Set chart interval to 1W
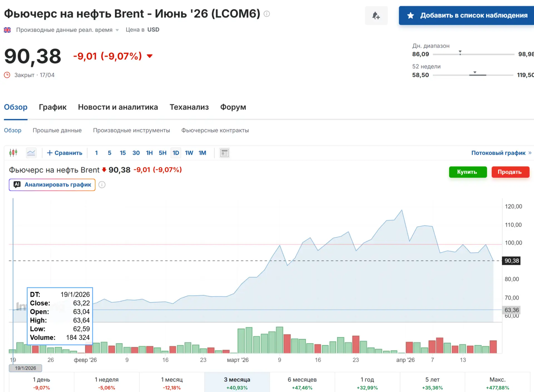This screenshot has height=392, width=534. click(189, 153)
